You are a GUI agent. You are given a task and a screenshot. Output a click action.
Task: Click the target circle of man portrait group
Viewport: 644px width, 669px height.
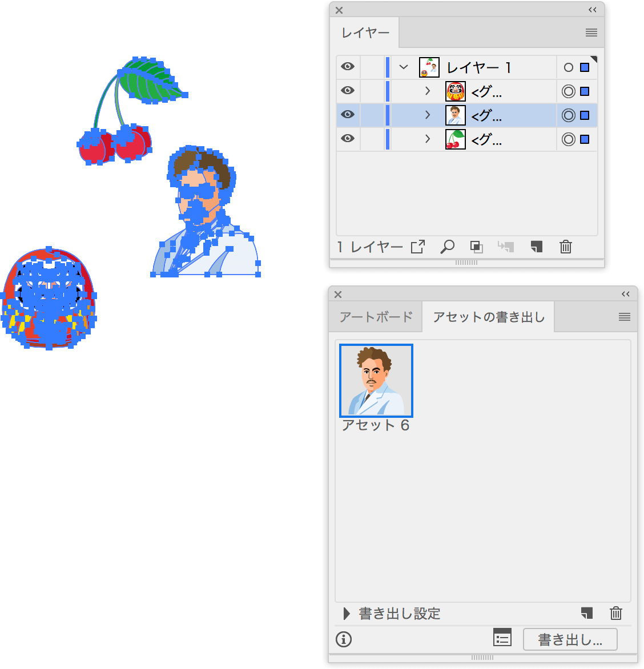tap(569, 115)
